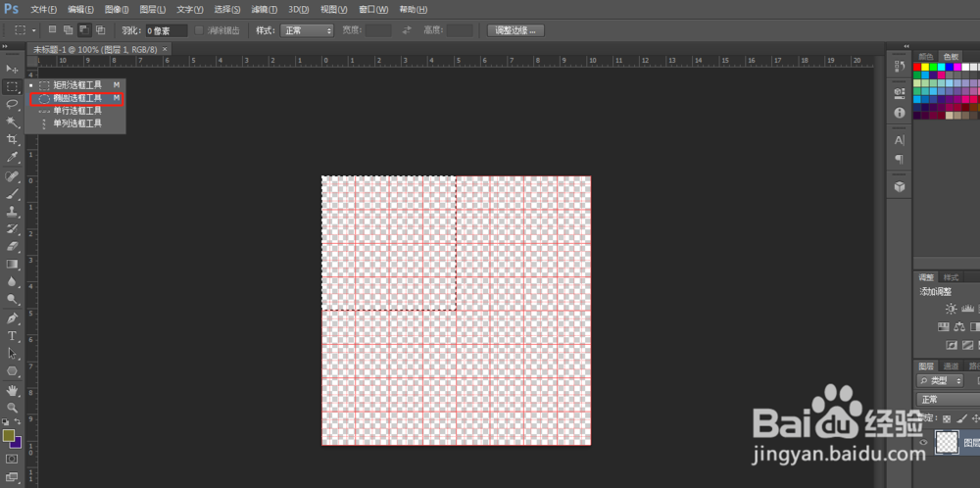Viewport: 980px width, 488px height.
Task: Select the Rectangular Marquee tool in toolbar
Action: tap(12, 86)
